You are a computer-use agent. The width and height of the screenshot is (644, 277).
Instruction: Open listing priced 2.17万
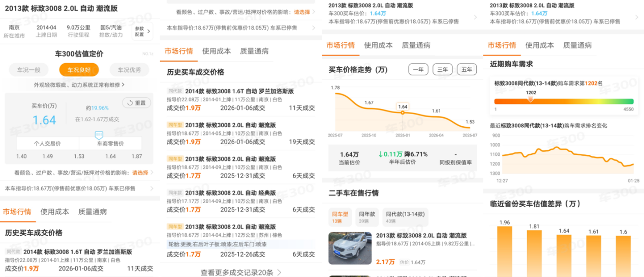click(404, 248)
